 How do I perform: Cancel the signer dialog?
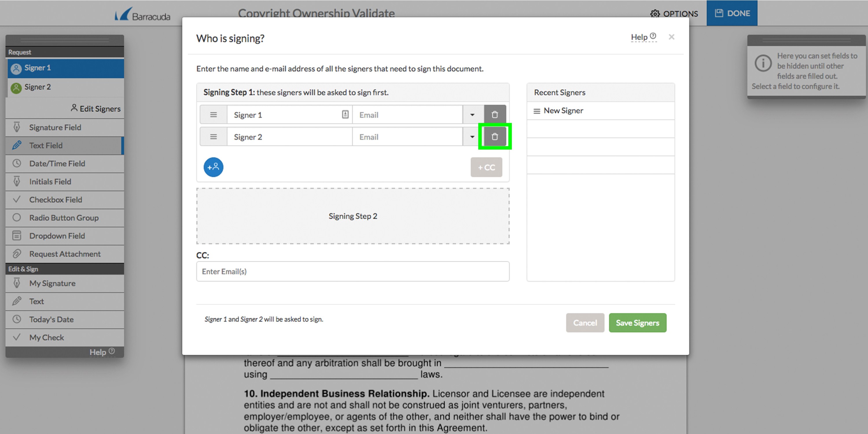pos(585,323)
